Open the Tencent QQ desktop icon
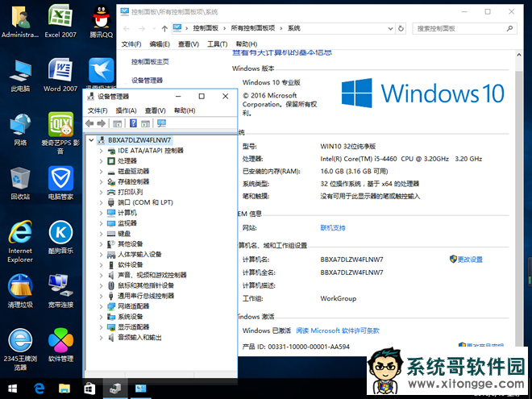 (x=101, y=21)
